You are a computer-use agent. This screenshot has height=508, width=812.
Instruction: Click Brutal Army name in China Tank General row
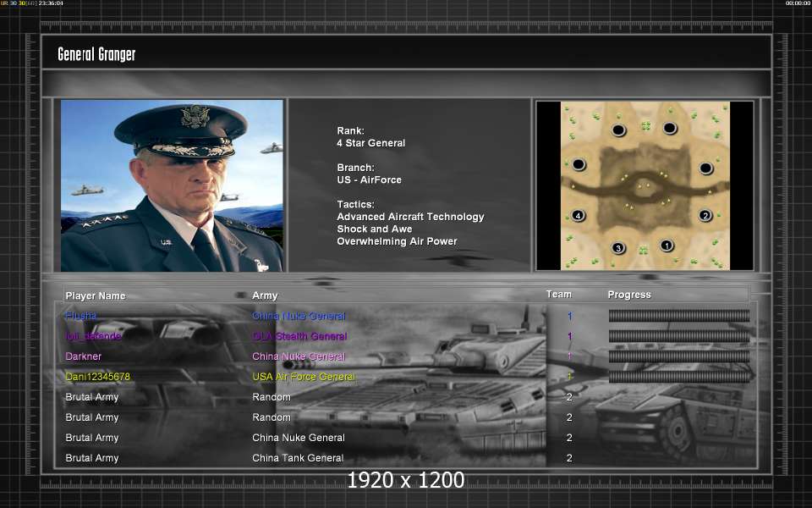(92, 458)
